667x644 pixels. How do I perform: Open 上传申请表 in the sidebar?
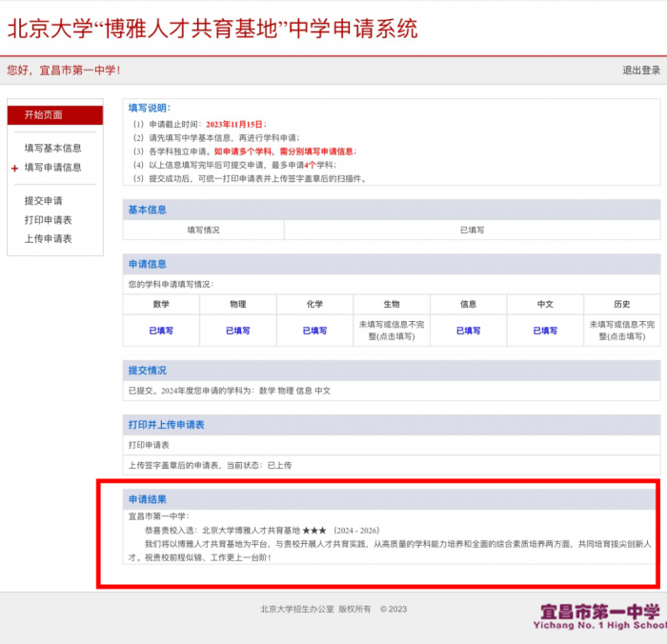click(48, 238)
